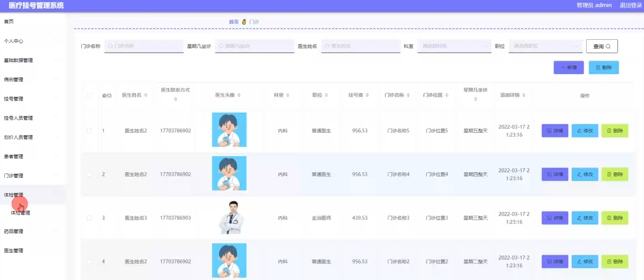Show 详情 for the 门诊名称2 row
The height and width of the screenshot is (280, 644).
[555, 262]
